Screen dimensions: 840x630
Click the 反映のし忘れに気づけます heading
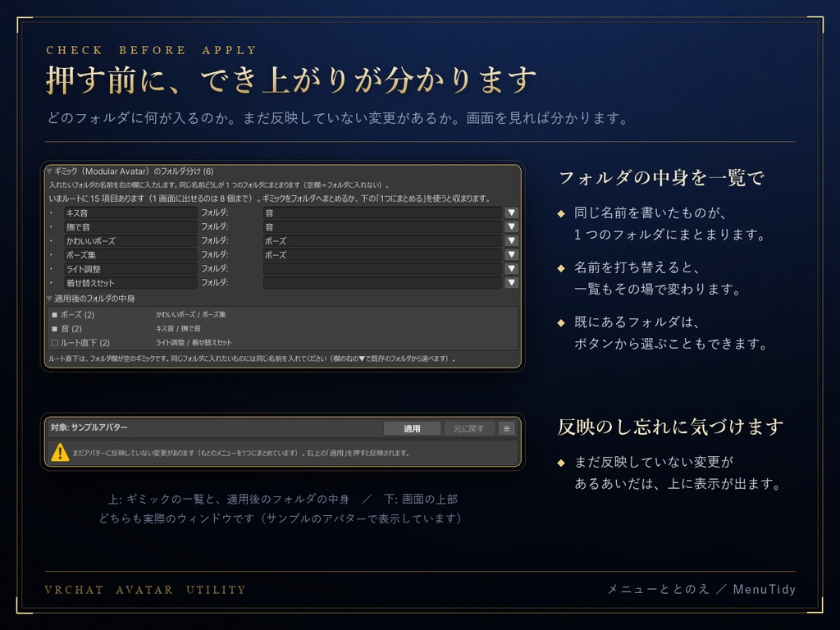670,427
